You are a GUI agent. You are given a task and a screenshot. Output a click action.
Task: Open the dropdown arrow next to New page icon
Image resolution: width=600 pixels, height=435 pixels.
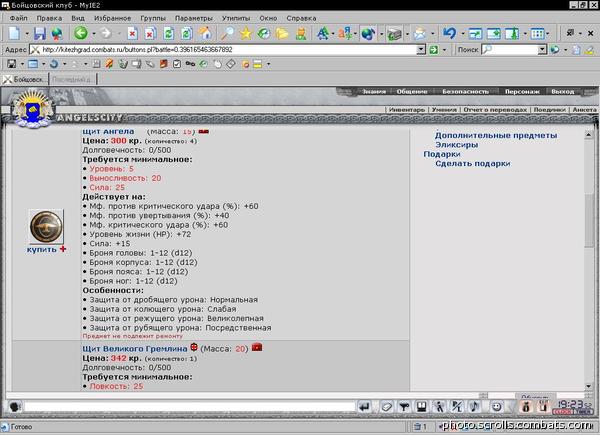pyautogui.click(x=27, y=34)
